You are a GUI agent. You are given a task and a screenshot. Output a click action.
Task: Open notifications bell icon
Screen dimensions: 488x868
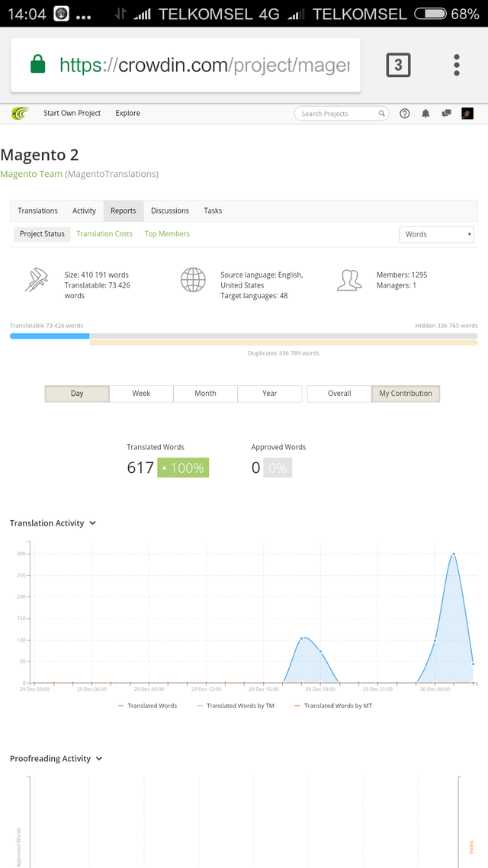click(x=425, y=114)
